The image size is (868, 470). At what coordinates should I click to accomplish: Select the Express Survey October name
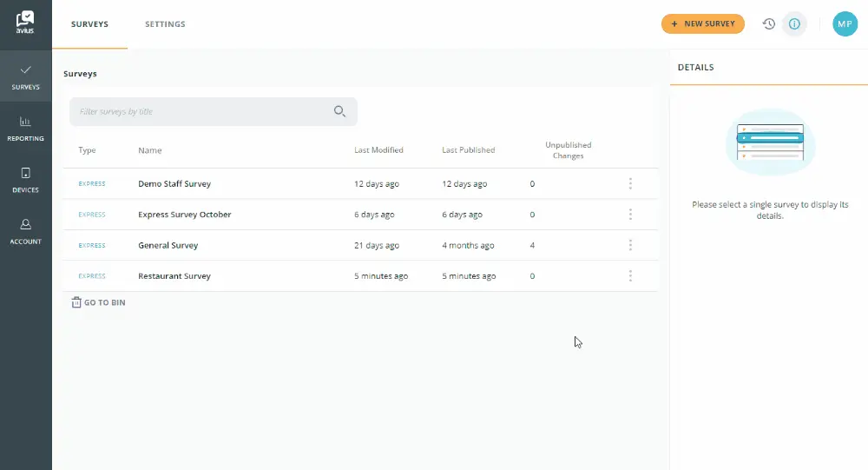click(x=184, y=215)
